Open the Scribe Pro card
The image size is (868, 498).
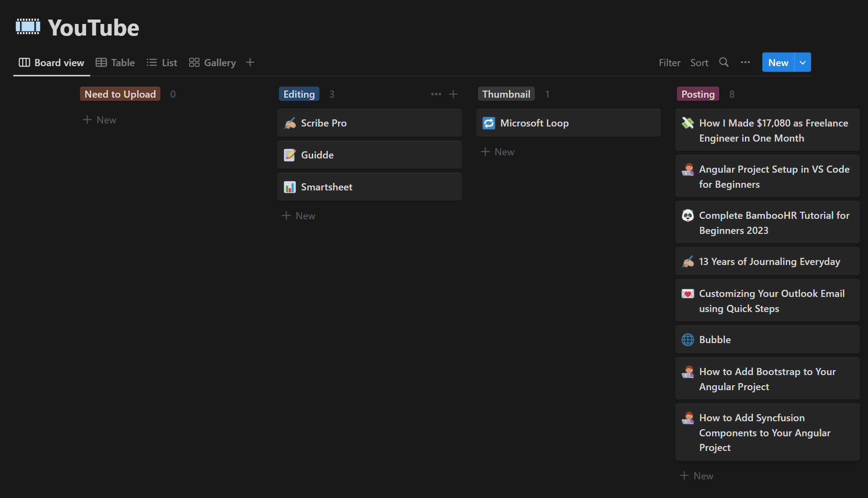[x=370, y=123]
